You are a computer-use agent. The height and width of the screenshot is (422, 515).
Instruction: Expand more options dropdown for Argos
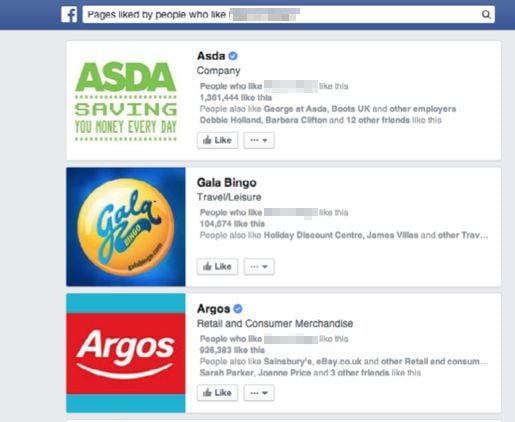[x=259, y=393]
